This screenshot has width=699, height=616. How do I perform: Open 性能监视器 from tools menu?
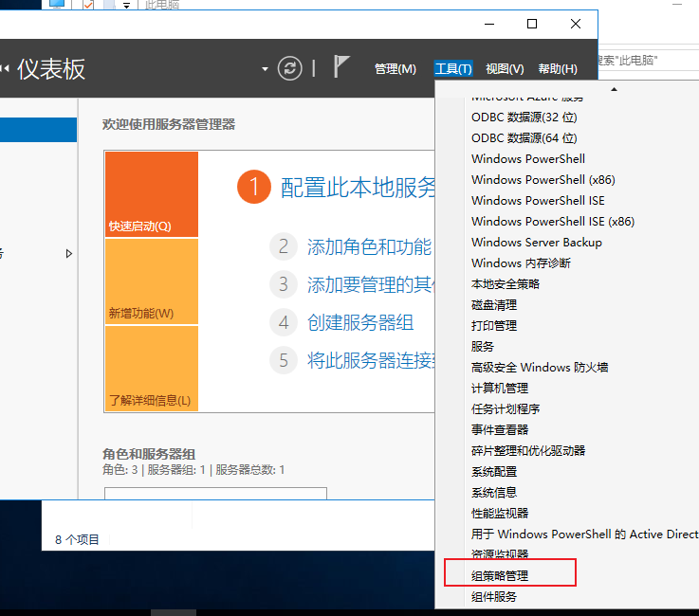499,514
